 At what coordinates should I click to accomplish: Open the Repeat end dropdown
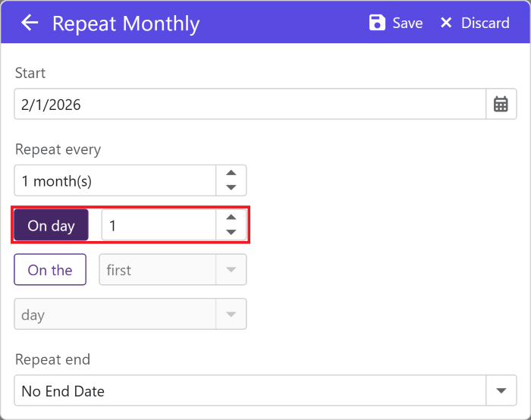click(501, 391)
